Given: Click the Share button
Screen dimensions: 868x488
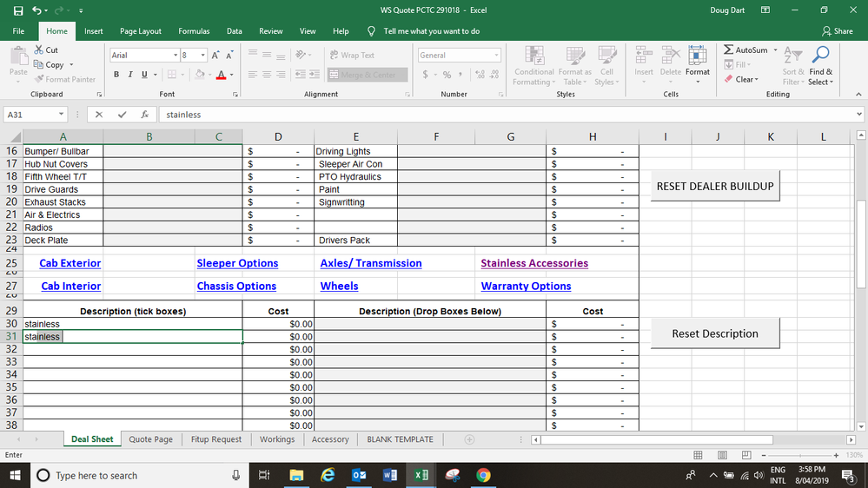Looking at the screenshot, I should click(x=837, y=31).
